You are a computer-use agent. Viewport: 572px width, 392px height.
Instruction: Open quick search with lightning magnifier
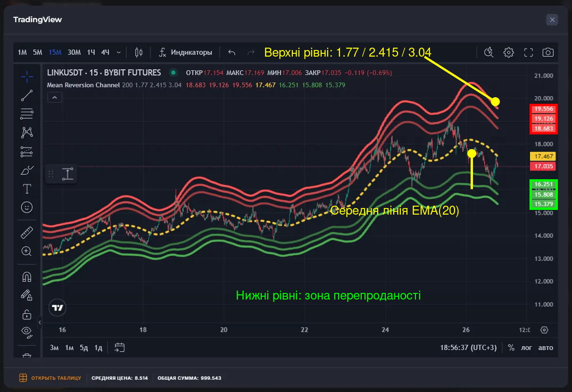pos(489,52)
